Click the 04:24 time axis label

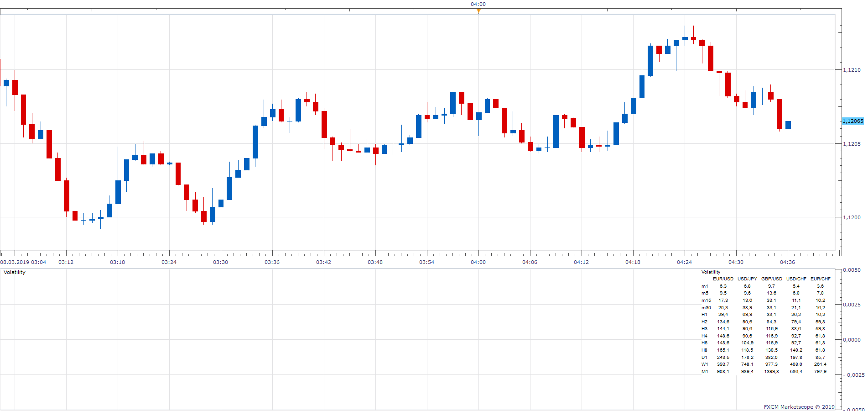685,262
